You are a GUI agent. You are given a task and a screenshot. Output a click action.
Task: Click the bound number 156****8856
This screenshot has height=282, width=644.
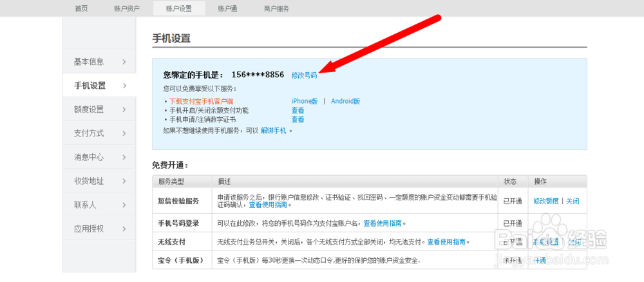pos(258,75)
